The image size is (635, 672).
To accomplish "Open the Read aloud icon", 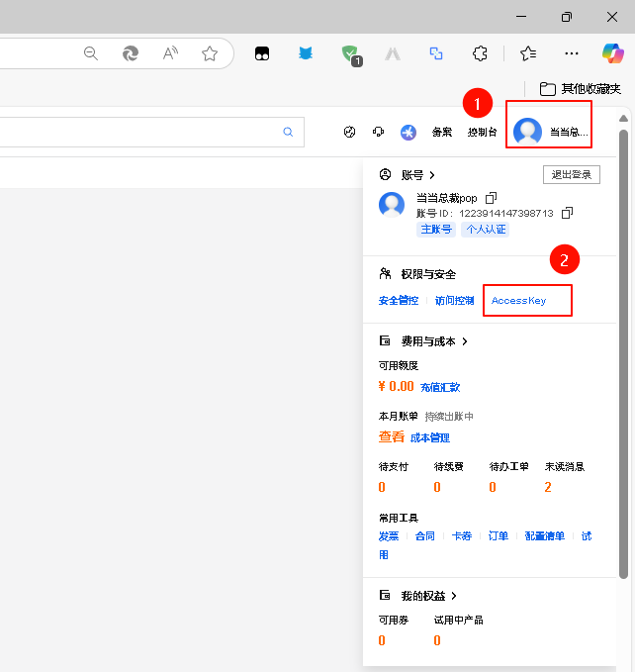I will point(170,53).
